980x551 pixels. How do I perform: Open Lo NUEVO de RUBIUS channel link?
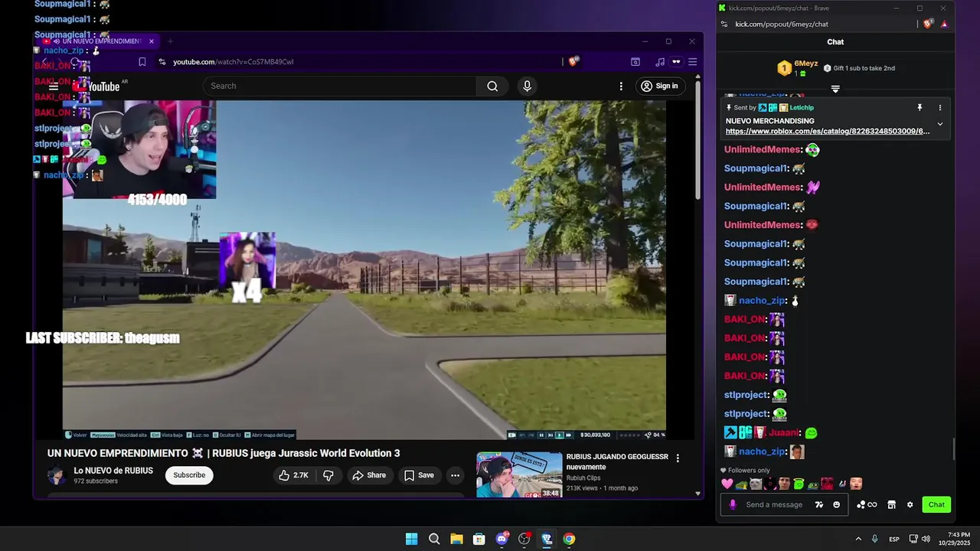point(113,471)
